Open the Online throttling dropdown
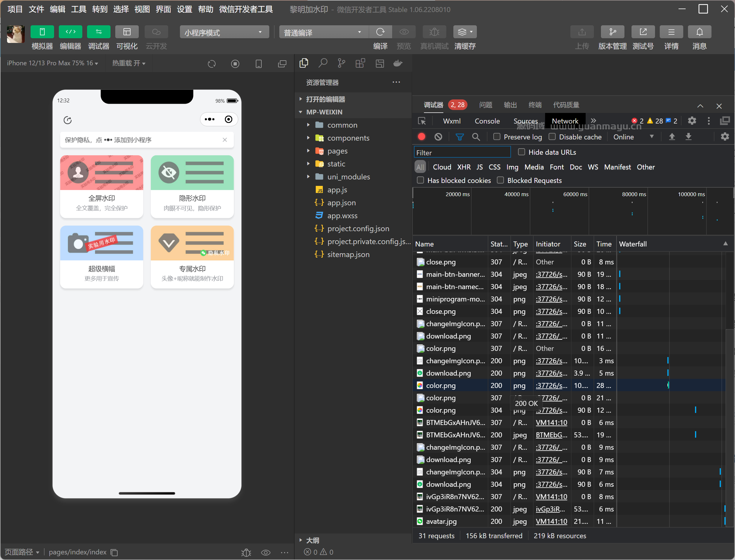The image size is (735, 560). pos(633,137)
